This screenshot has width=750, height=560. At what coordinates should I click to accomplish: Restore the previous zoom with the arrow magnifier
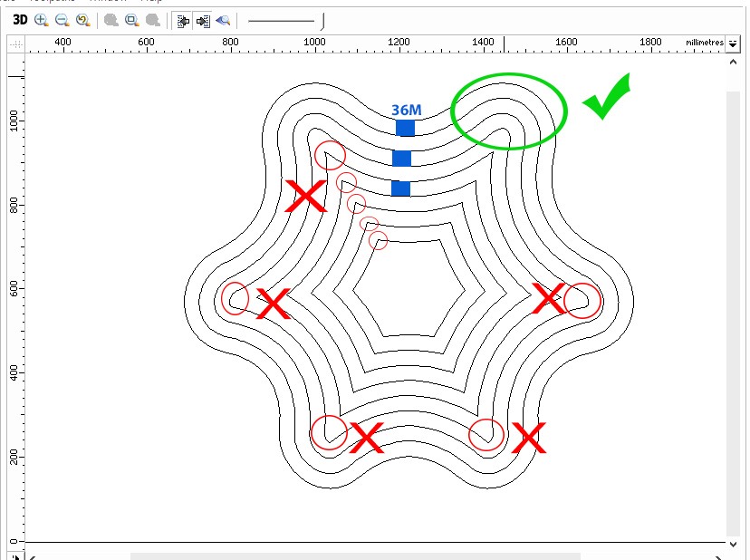pyautogui.click(x=83, y=20)
